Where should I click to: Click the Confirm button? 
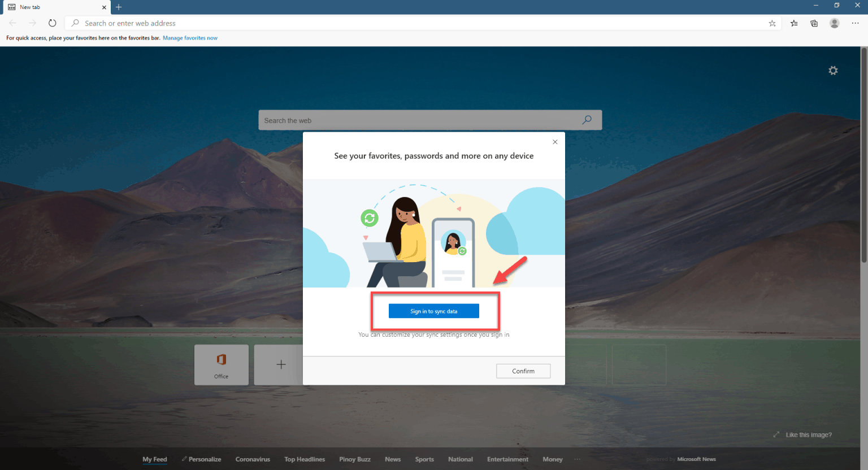coord(523,371)
